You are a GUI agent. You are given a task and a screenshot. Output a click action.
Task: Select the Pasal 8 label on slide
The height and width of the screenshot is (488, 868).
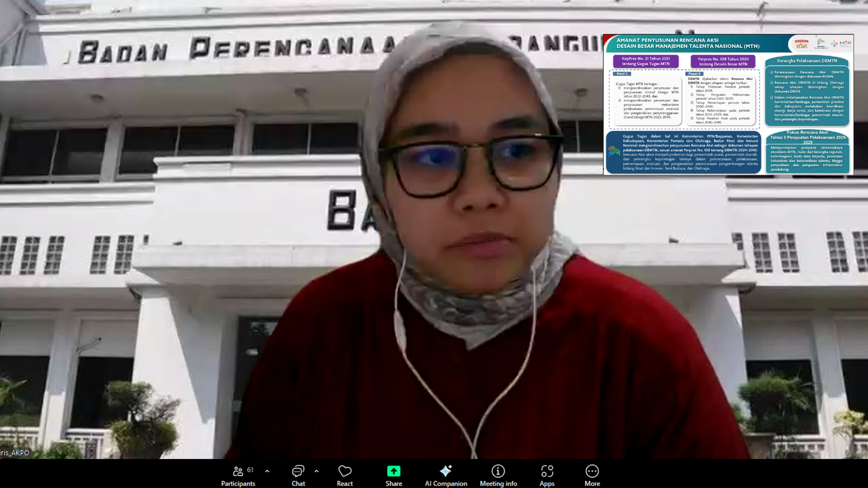pyautogui.click(x=694, y=74)
